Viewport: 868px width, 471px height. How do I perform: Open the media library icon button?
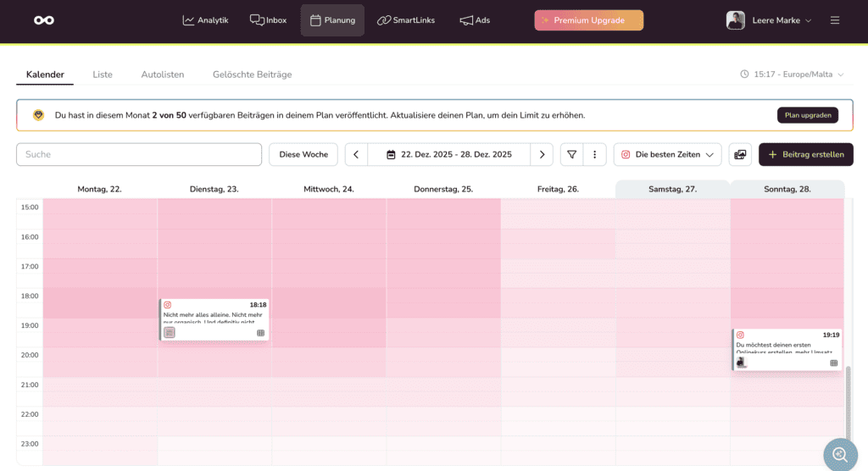(740, 154)
